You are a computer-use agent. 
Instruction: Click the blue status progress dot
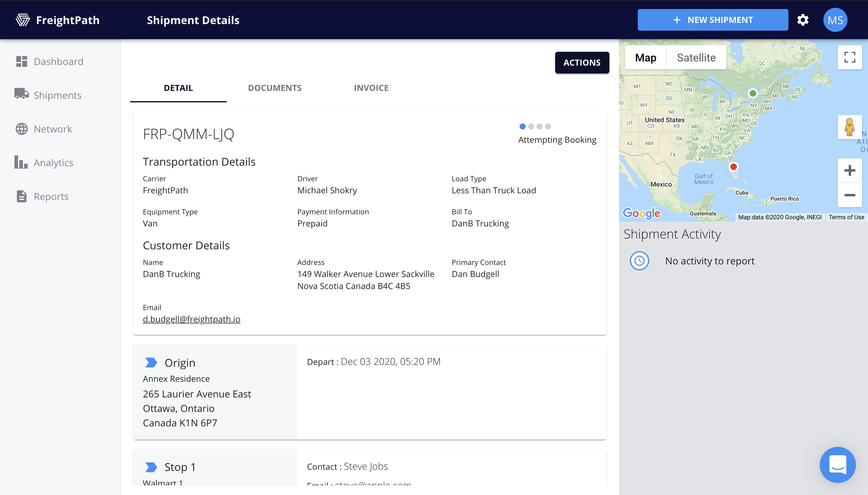tap(522, 126)
